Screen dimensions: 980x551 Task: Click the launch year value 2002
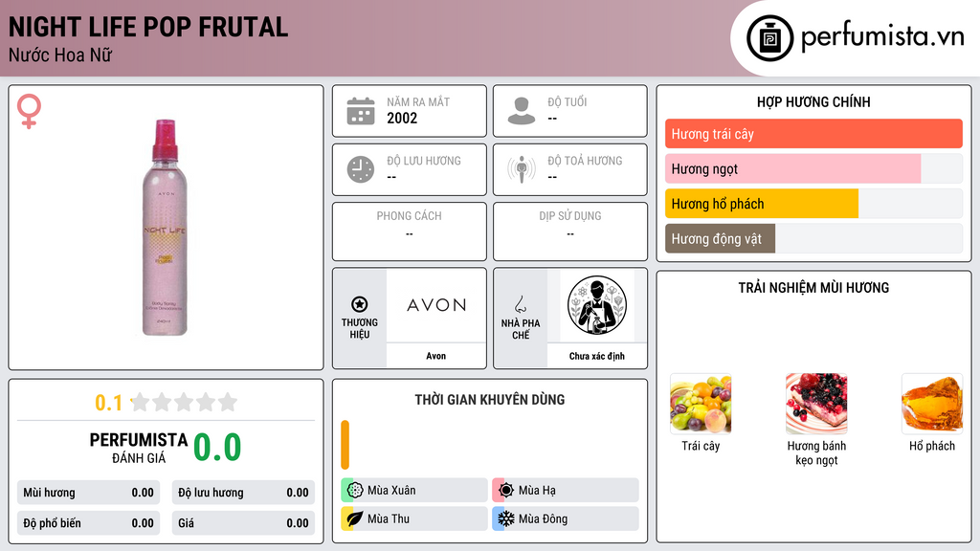pos(402,118)
